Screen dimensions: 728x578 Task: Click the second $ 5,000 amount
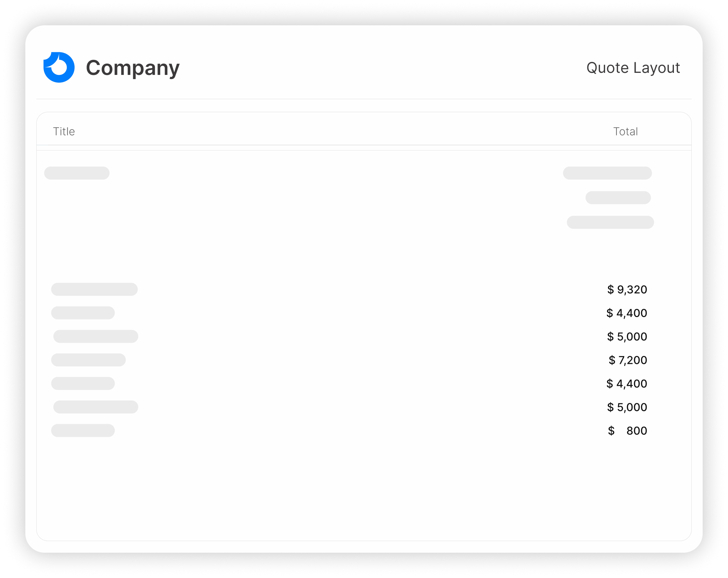coord(627,407)
